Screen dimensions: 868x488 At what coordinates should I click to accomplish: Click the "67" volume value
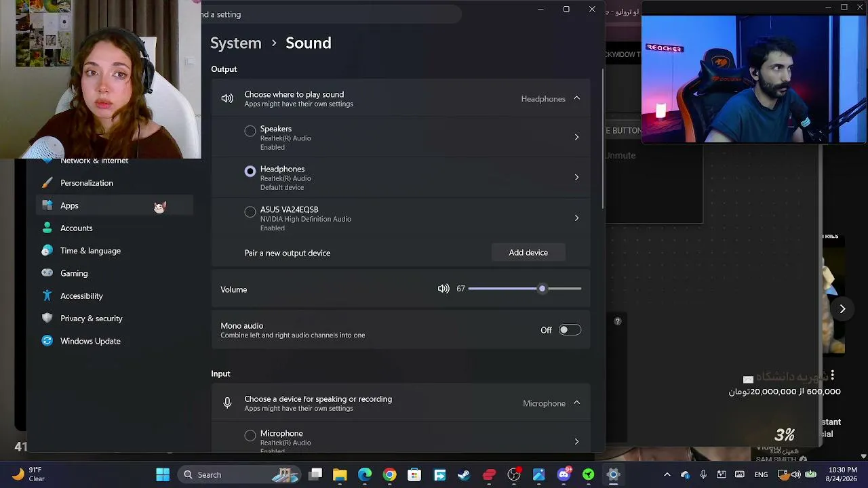[x=460, y=289]
